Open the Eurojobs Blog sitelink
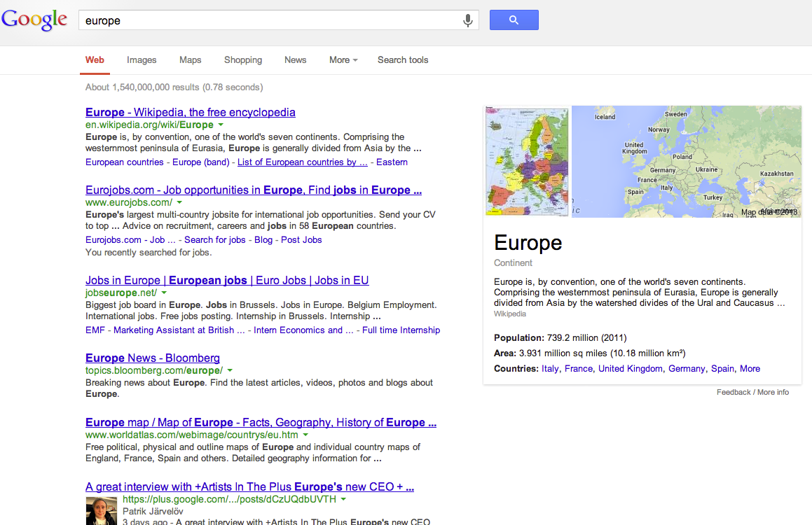This screenshot has width=812, height=525. 263,239
